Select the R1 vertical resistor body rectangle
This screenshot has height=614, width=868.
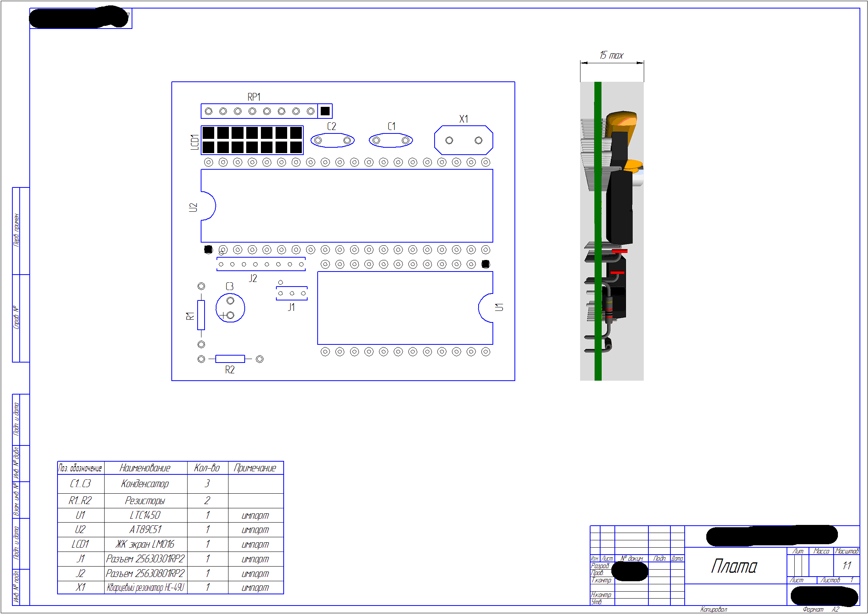201,315
